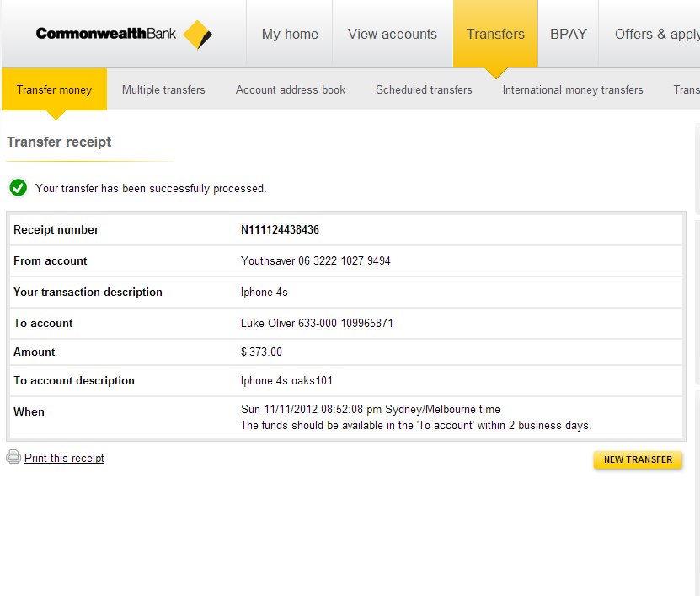The height and width of the screenshot is (596, 700).
Task: Click the Commonwealth Bank logo
Action: pyautogui.click(x=124, y=35)
